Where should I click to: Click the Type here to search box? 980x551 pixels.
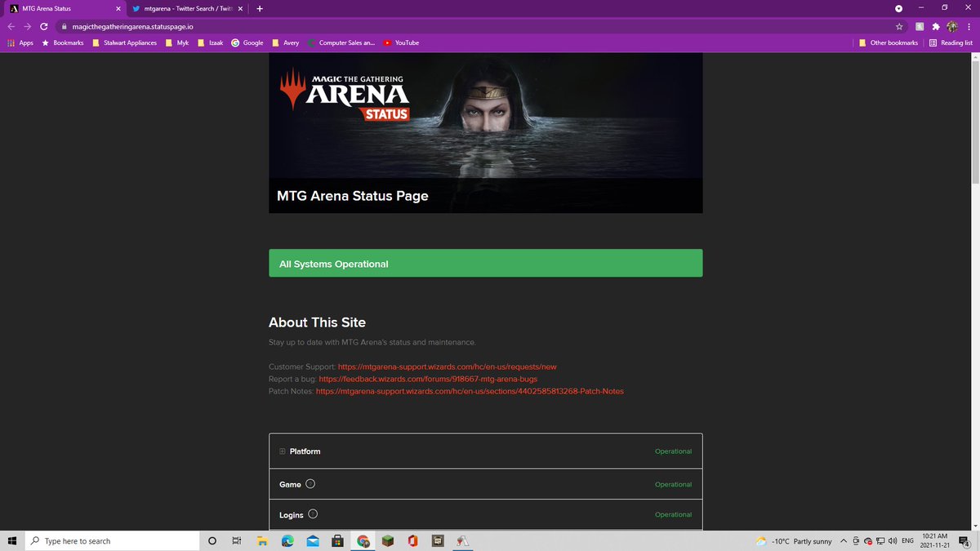(x=111, y=541)
